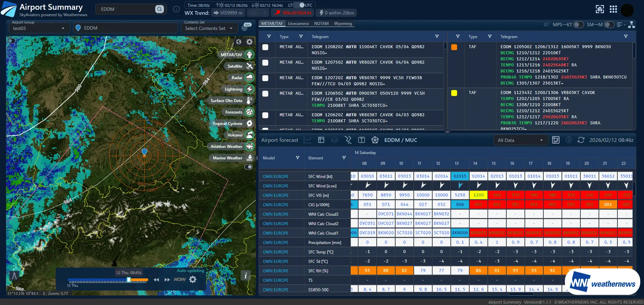Open the Airport Group test03 dropdown

coord(39,28)
